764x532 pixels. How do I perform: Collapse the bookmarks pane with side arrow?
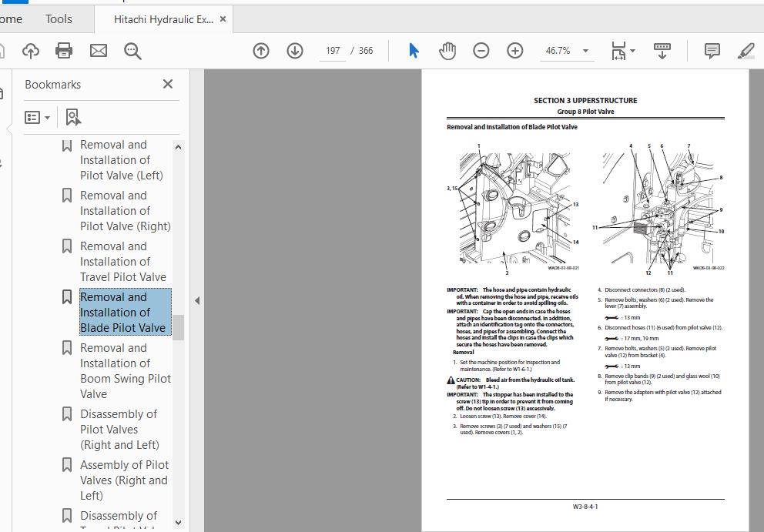[197, 300]
